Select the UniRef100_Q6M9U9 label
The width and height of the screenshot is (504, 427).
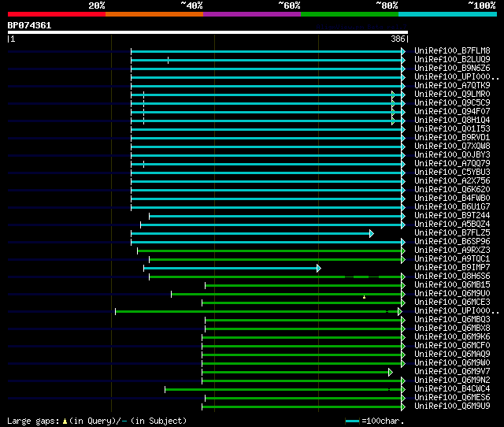(452, 407)
